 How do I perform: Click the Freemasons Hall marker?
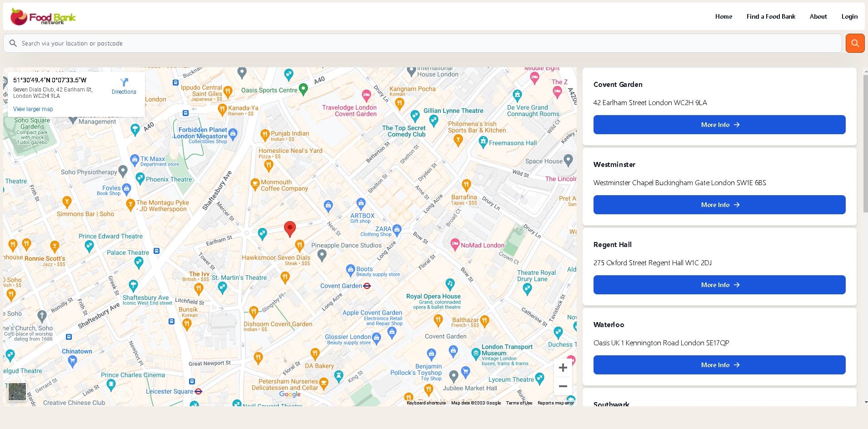point(483,142)
